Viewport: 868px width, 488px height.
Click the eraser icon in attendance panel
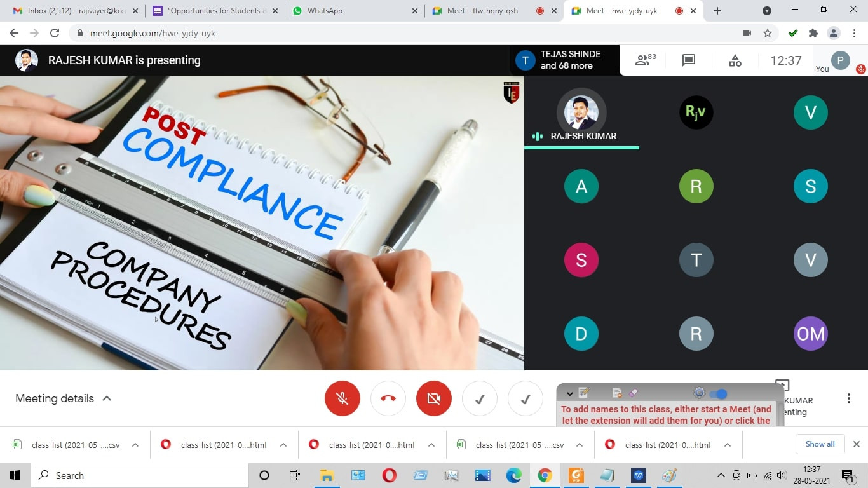point(632,393)
